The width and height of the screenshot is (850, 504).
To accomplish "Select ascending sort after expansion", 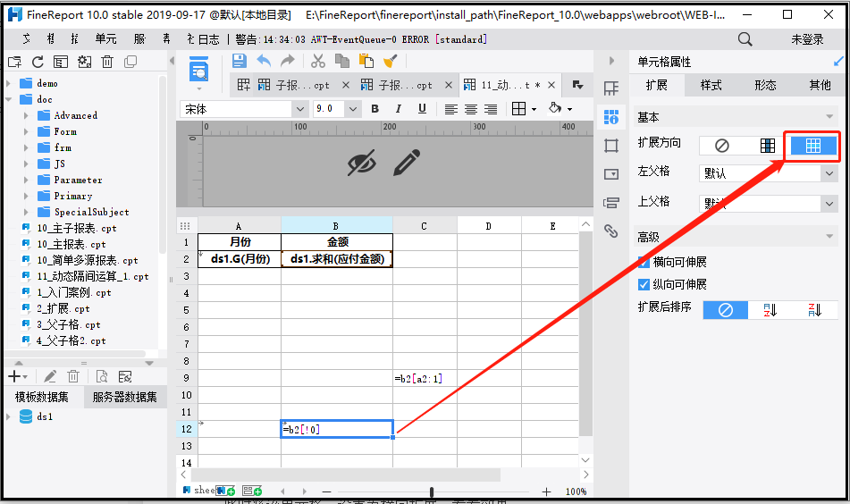I will click(x=770, y=310).
